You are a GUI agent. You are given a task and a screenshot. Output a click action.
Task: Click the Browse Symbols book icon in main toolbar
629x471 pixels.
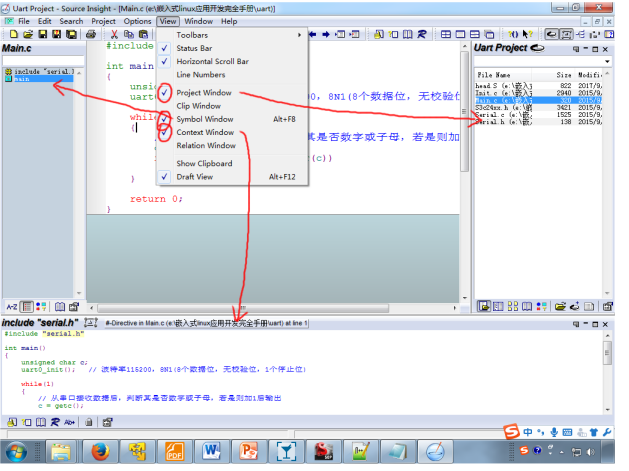click(408, 35)
